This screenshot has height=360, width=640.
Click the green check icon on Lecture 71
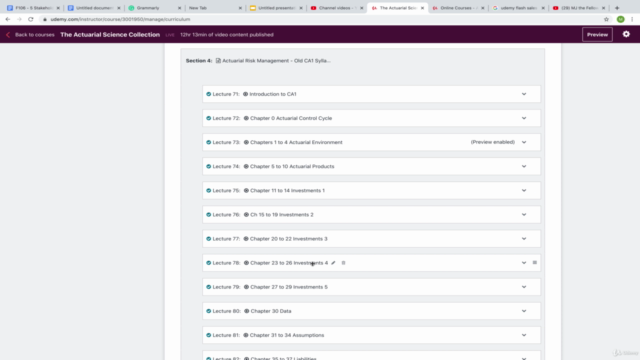209,94
